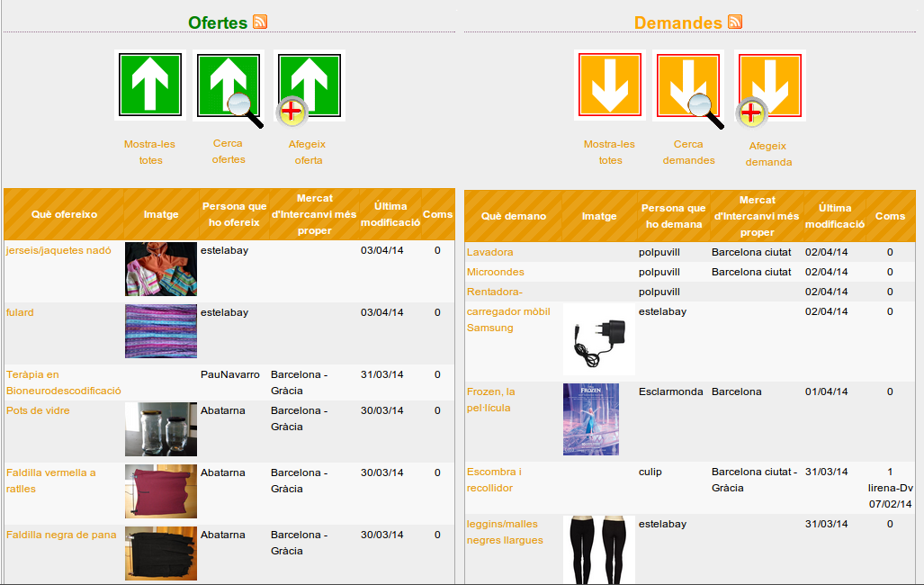Click the 'Escombra i recollidor' demand link

point(494,480)
